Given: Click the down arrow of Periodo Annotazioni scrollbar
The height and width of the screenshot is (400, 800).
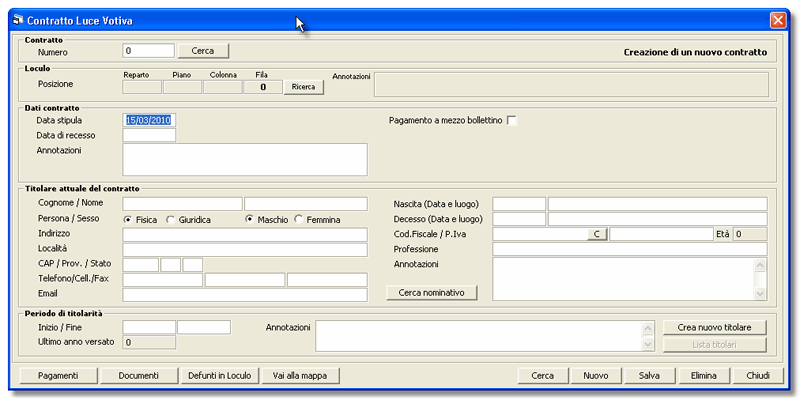Looking at the screenshot, I should (x=648, y=344).
